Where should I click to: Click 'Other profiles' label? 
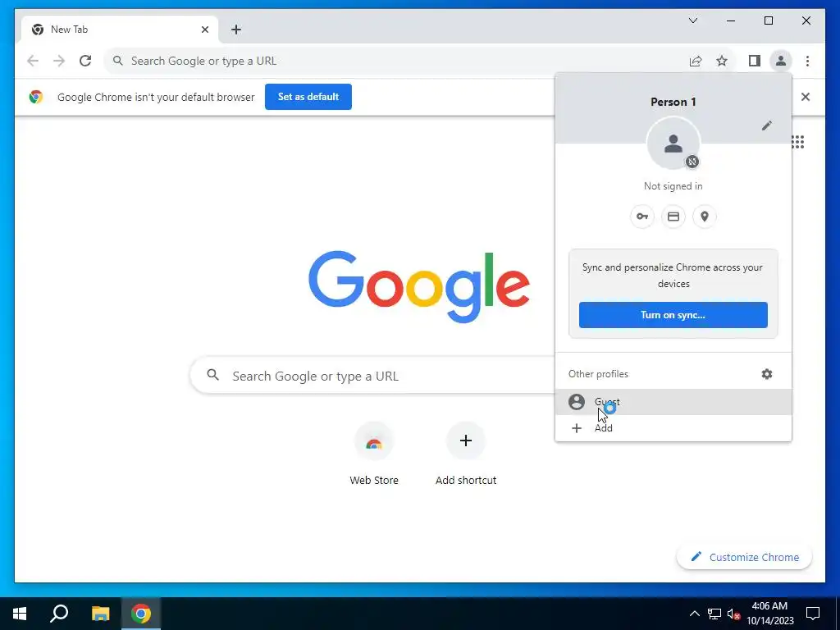pos(598,374)
